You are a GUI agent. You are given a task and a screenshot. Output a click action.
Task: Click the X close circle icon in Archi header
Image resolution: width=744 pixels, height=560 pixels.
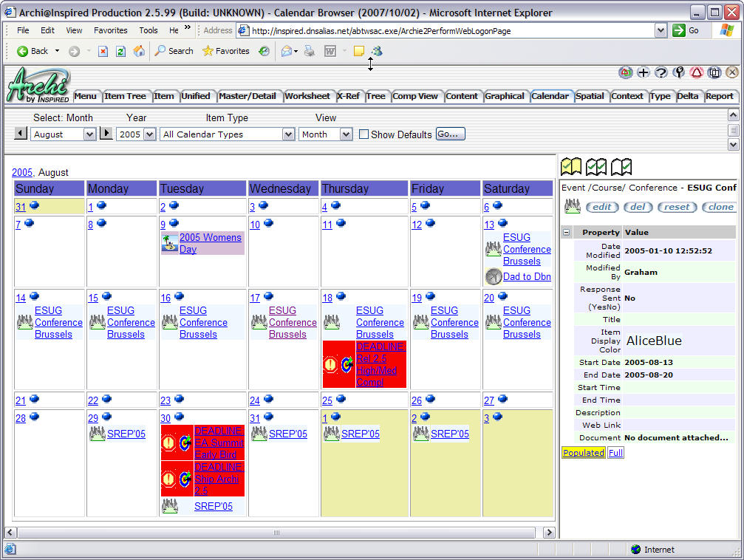pos(732,72)
